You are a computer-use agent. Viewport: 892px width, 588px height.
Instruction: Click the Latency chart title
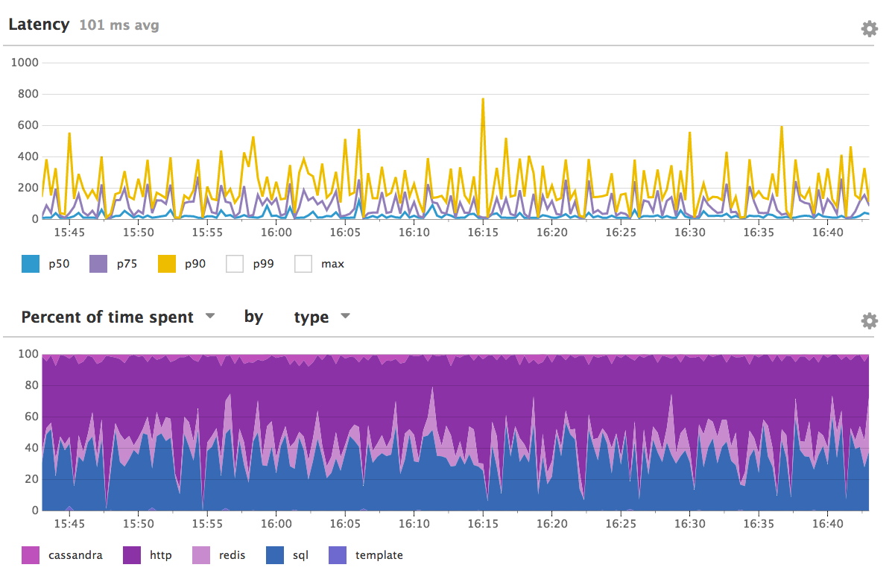point(39,24)
